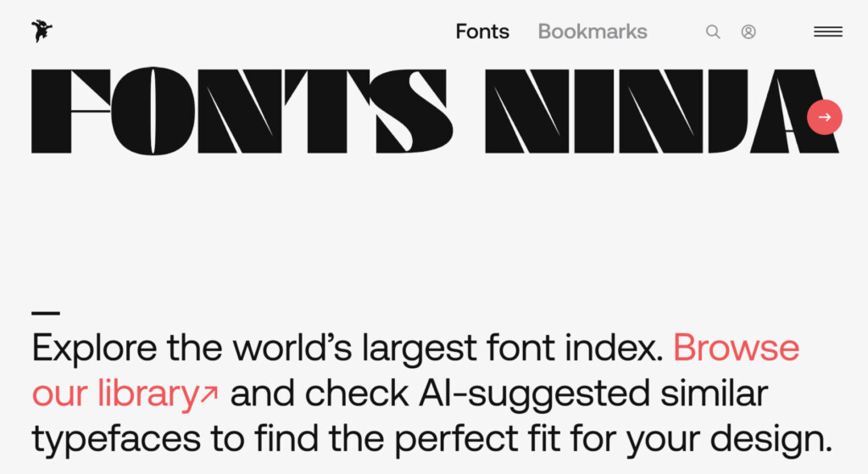Screen dimensions: 868x474
Task: Click the short black dash above the paragraph
Action: (46, 313)
